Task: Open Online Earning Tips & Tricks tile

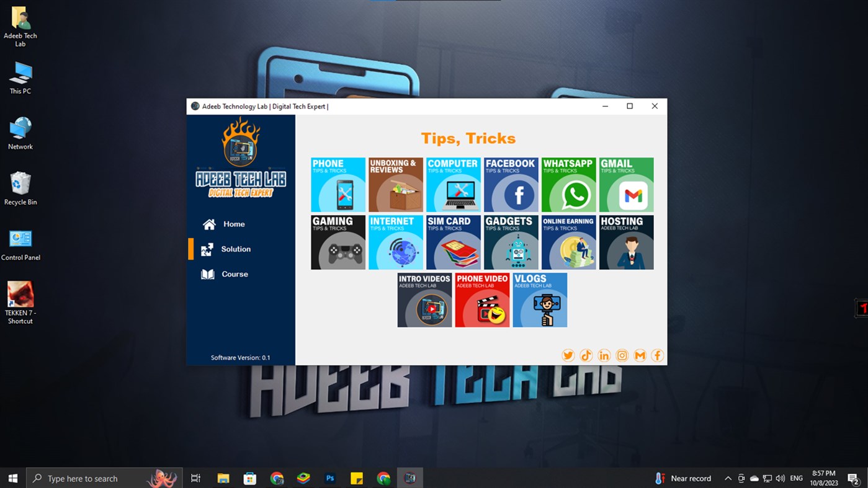Action: 568,242
